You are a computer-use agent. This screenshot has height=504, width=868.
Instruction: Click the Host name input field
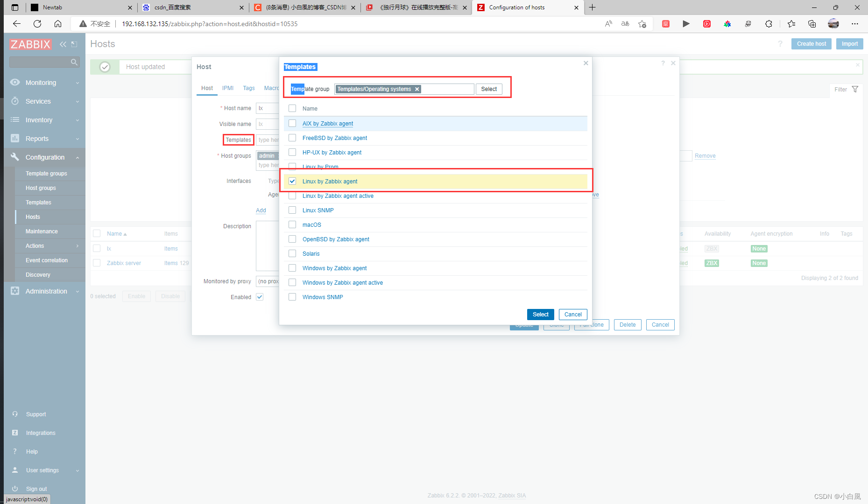point(268,108)
